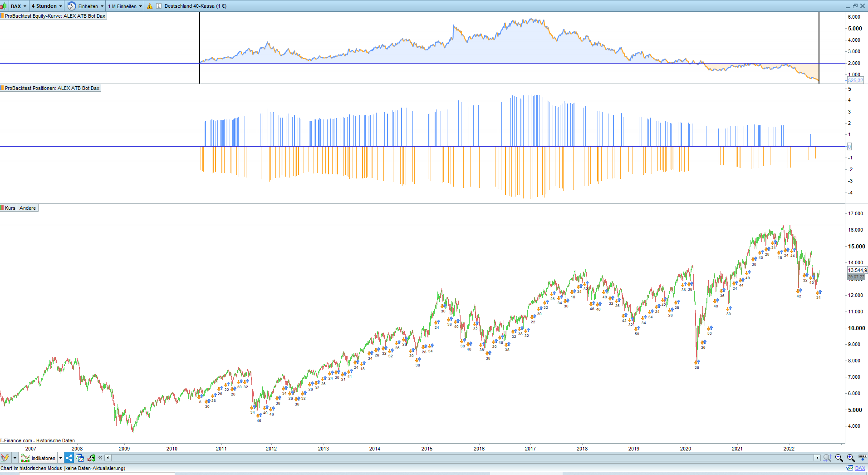Click the scrollbar right arrow
This screenshot has width=868, height=475.
(x=817, y=458)
